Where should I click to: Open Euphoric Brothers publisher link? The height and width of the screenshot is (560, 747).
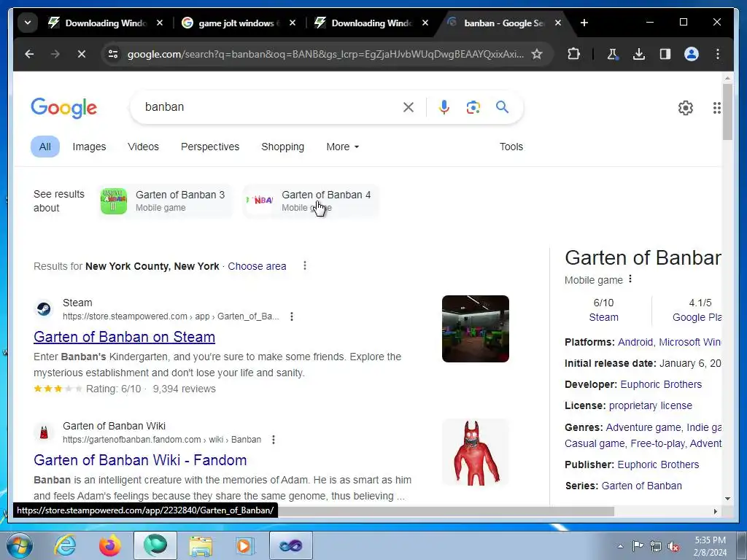pyautogui.click(x=658, y=464)
